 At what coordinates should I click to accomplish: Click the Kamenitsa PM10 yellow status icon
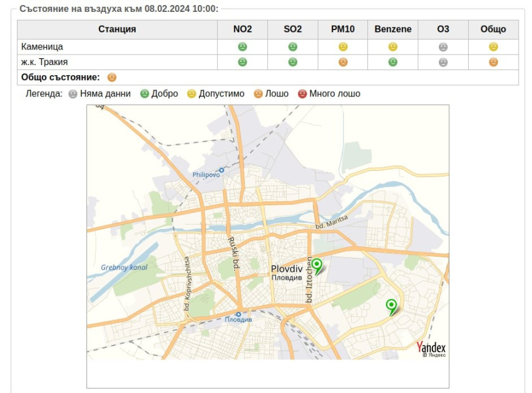pyautogui.click(x=343, y=47)
